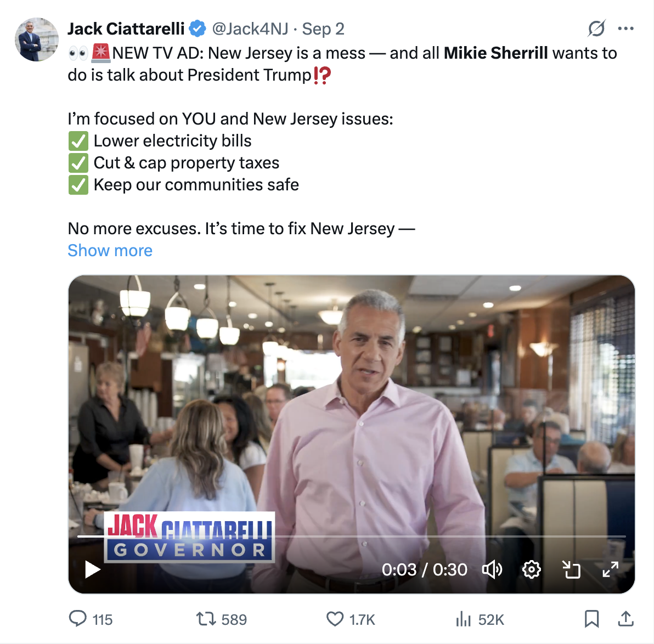The width and height of the screenshot is (654, 644).
Task: Open the Sep 2 post timestamp
Action: click(x=323, y=29)
